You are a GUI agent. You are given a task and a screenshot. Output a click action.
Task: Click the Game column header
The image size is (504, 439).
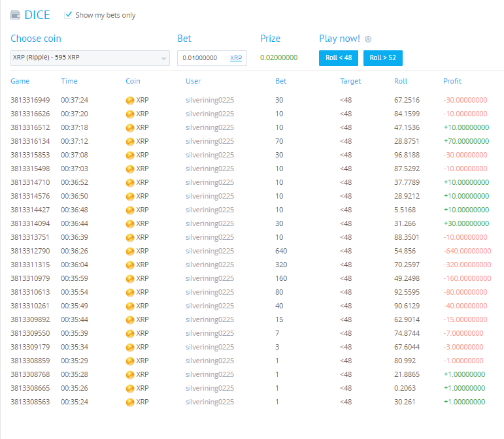(x=20, y=81)
